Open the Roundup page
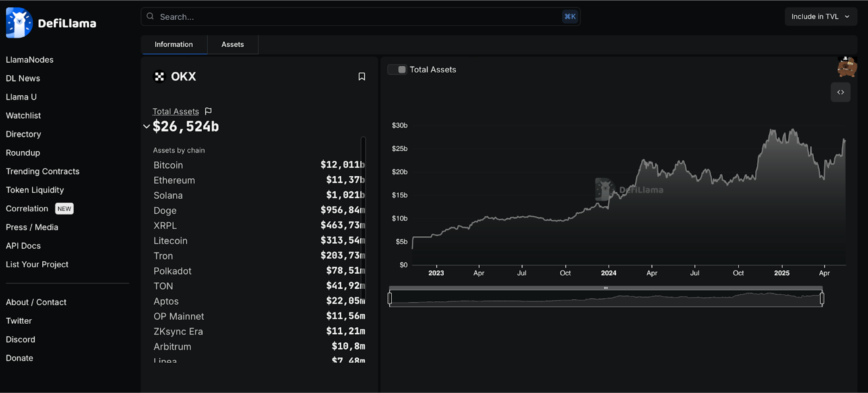 (23, 153)
